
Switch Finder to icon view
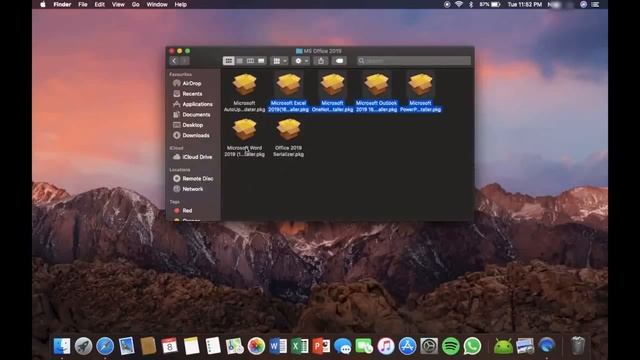pos(229,61)
